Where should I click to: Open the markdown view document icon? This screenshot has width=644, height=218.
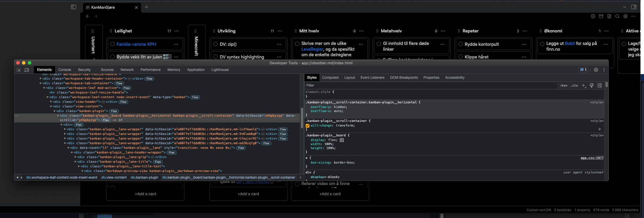(x=609, y=16)
